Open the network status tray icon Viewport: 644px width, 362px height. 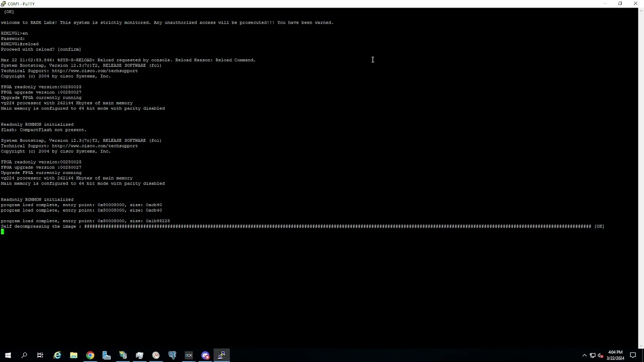point(593,355)
